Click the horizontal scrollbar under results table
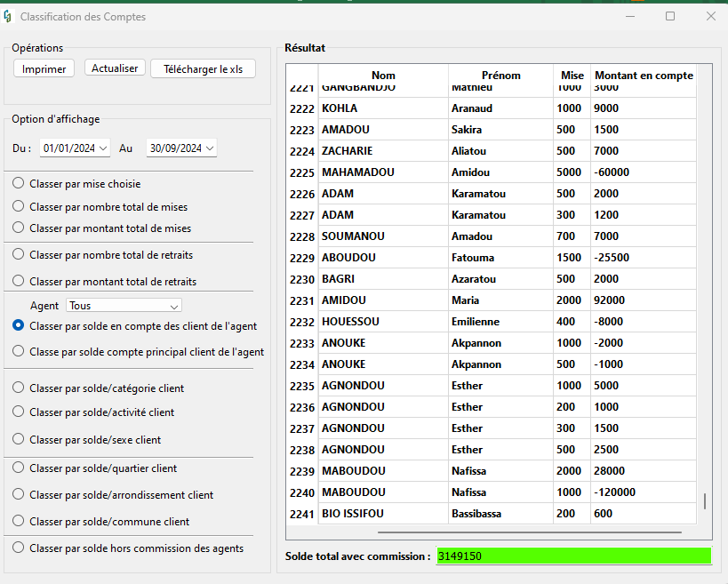Viewport: 728px width, 584px height. tap(529, 532)
